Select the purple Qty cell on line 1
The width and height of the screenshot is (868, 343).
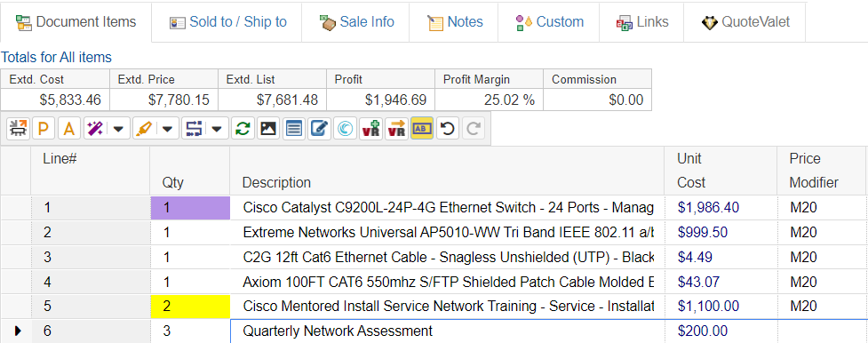pyautogui.click(x=190, y=208)
